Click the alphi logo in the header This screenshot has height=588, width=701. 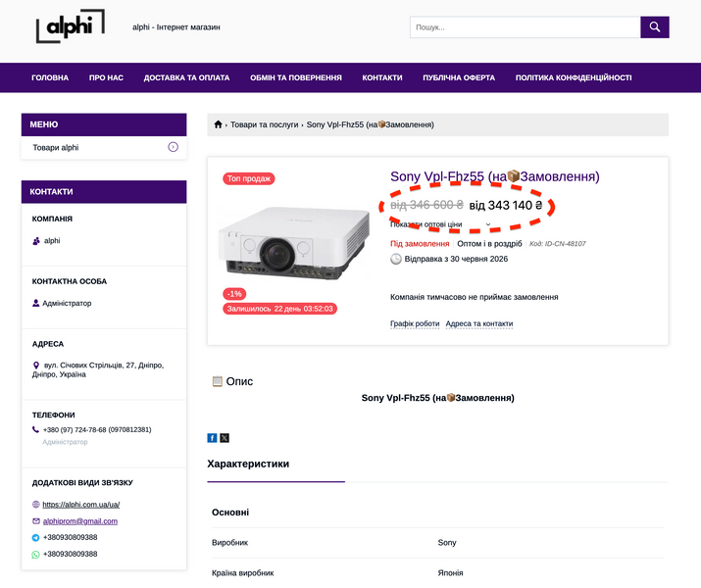71,26
